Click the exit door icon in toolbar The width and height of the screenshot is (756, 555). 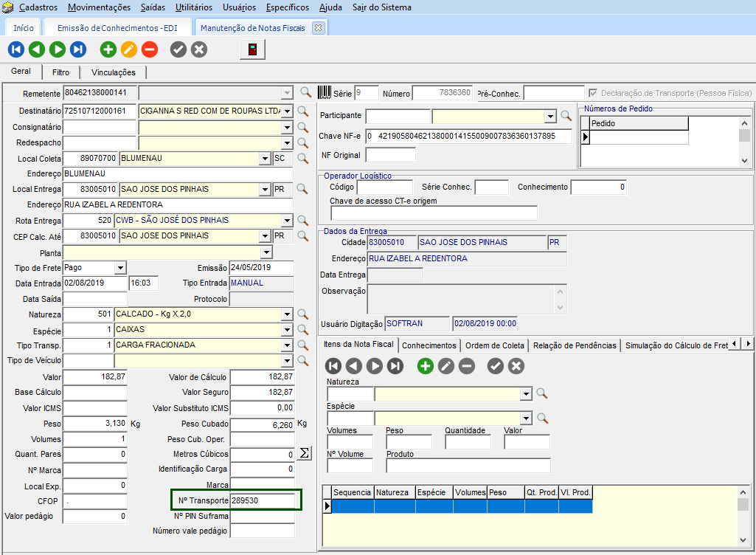click(252, 49)
